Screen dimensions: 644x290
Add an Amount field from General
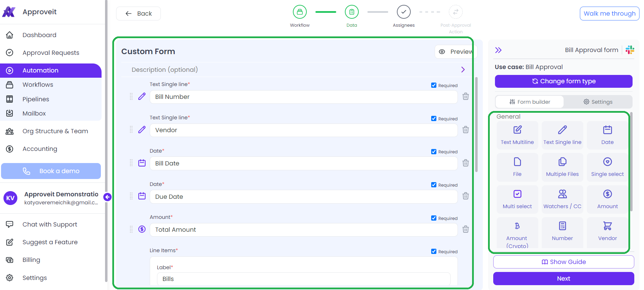[x=607, y=199]
